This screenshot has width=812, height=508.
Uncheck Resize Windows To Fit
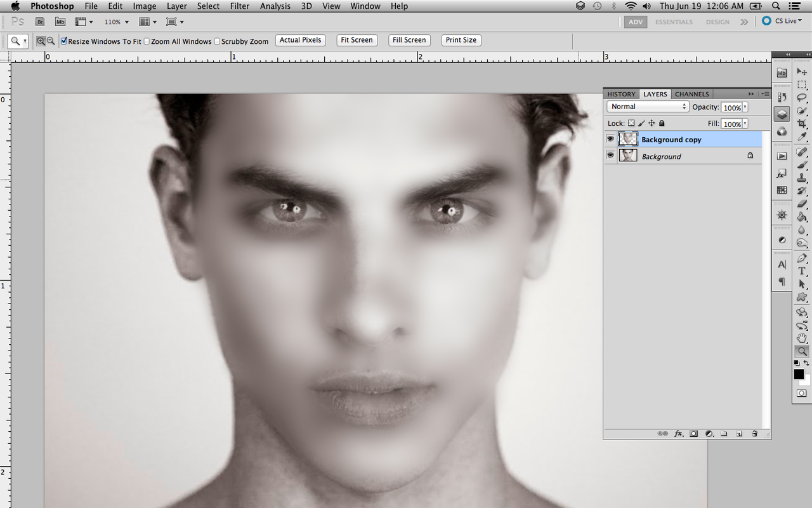tap(64, 41)
